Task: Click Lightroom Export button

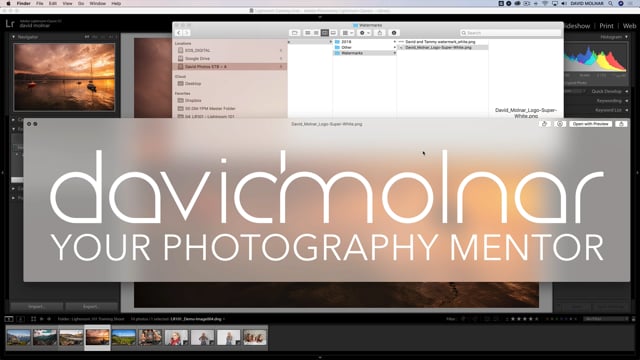Action: tap(91, 307)
